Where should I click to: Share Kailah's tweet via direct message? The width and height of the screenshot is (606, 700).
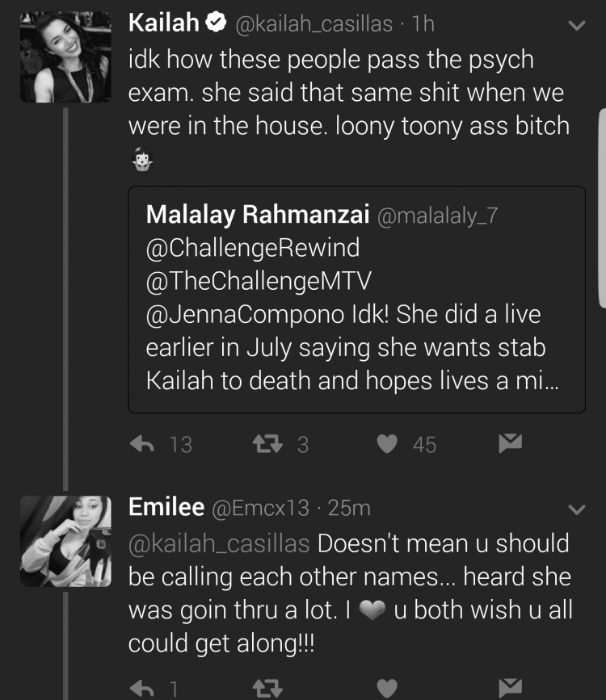pos(511,443)
